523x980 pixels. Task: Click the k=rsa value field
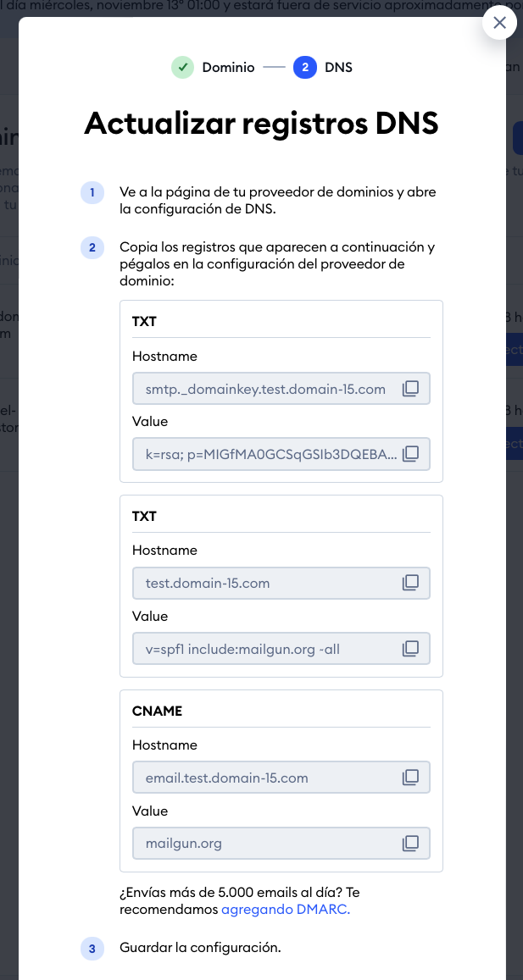click(281, 454)
